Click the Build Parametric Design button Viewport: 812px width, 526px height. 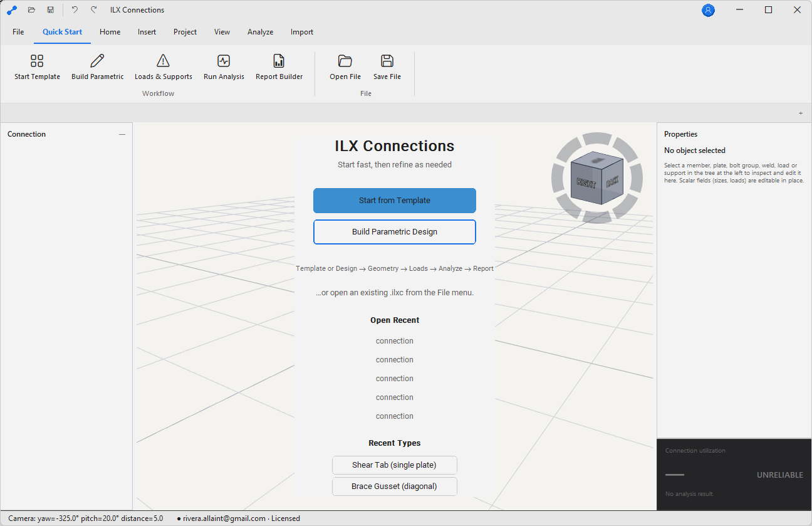click(395, 232)
